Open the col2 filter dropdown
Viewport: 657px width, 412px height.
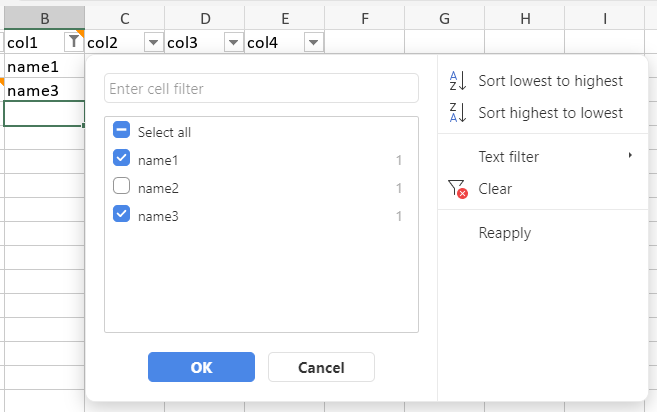pos(153,42)
